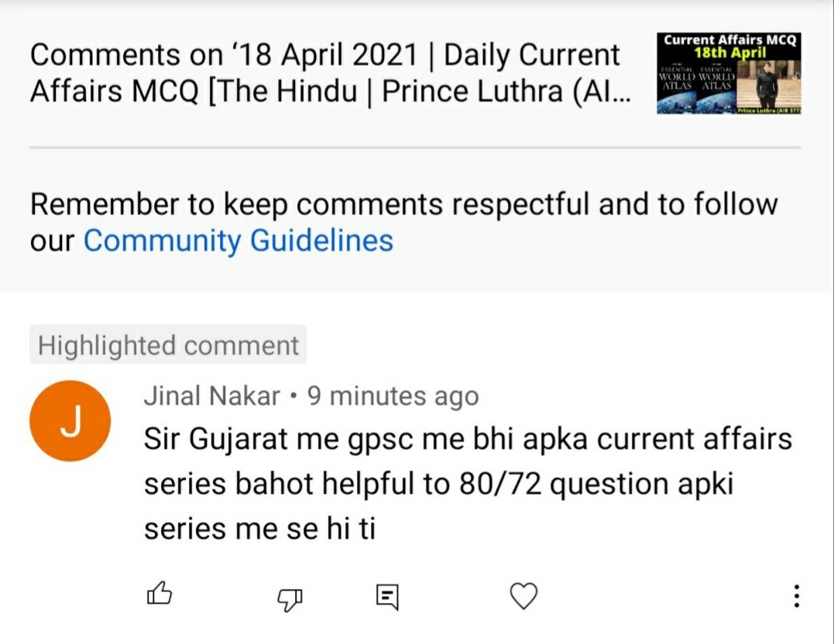834x644 pixels.
Task: Like Jinal Nakar's comment with thumbs up
Action: click(159, 594)
